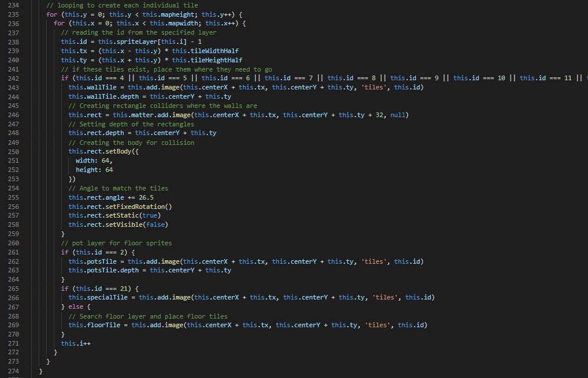Click the value '26.5' on the angle line
The width and height of the screenshot is (588, 378).
point(146,197)
